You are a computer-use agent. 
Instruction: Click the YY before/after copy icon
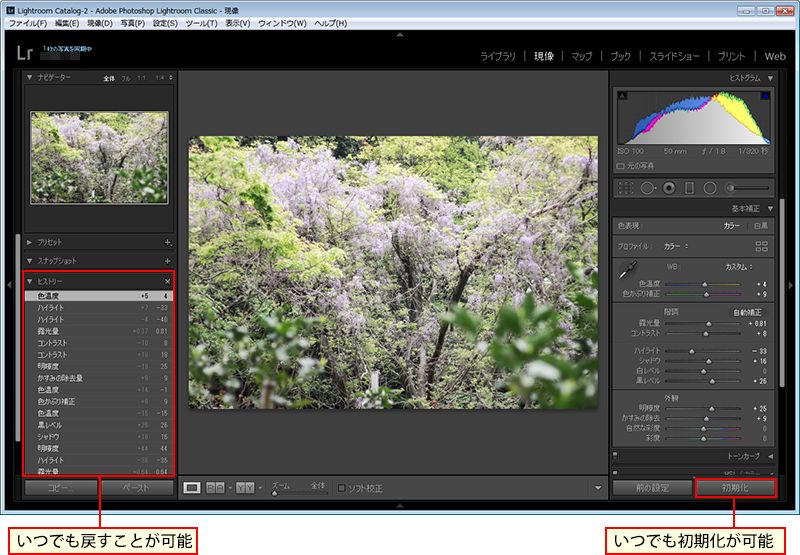(245, 488)
